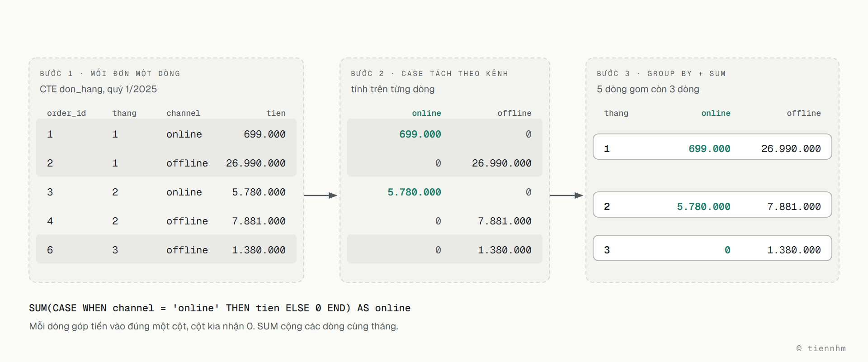Click order_id "6" in the Bước 1 table
Viewport: 868px width, 362px height.
click(50, 250)
